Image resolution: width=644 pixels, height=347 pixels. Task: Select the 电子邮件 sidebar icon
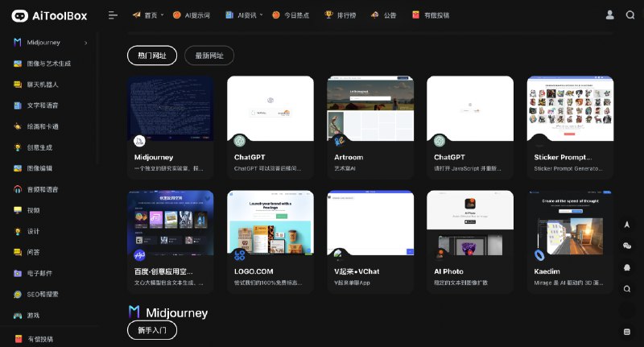click(17, 273)
